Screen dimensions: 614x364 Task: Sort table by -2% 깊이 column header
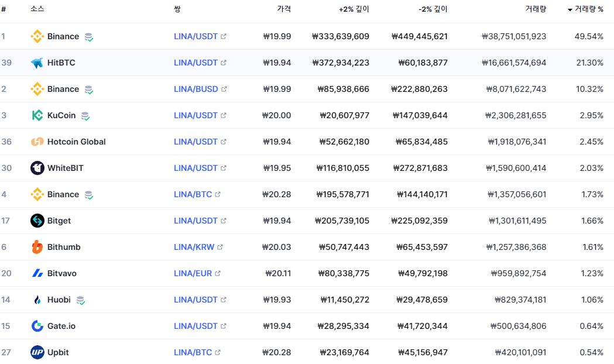pyautogui.click(x=433, y=9)
